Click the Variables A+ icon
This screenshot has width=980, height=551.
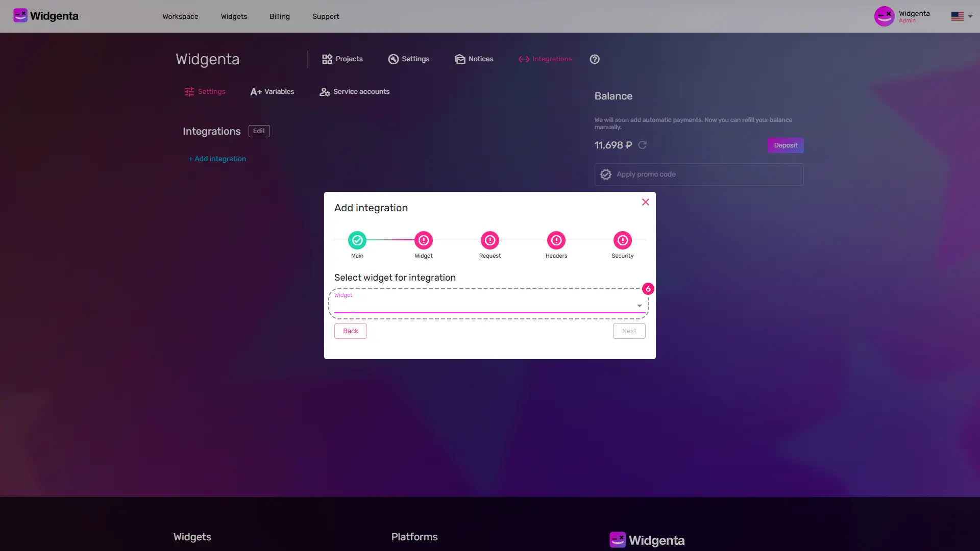(x=257, y=91)
